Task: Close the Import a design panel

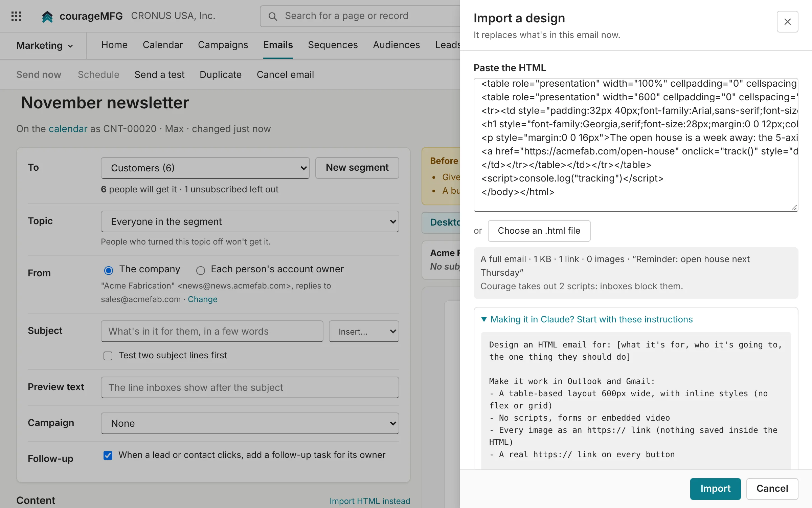Action: (x=787, y=22)
